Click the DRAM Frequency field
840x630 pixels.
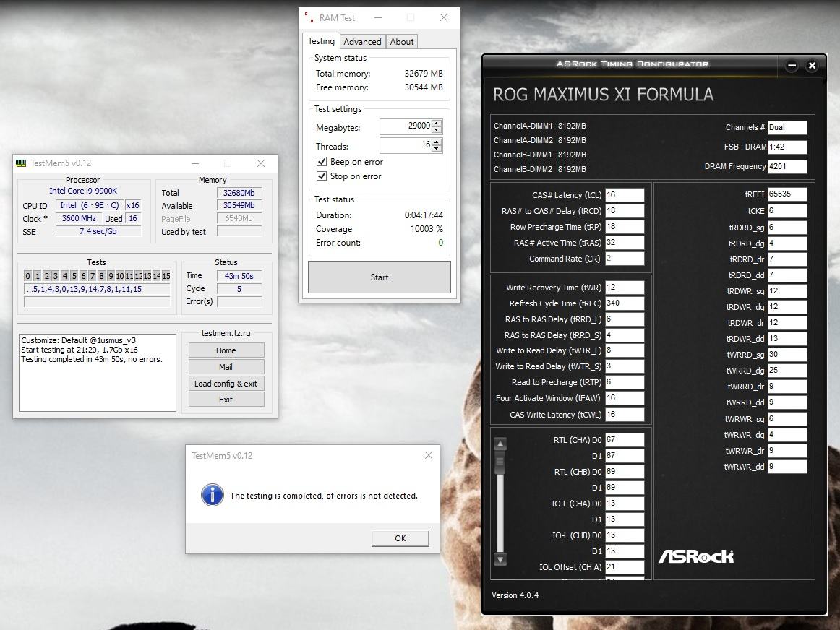point(787,166)
